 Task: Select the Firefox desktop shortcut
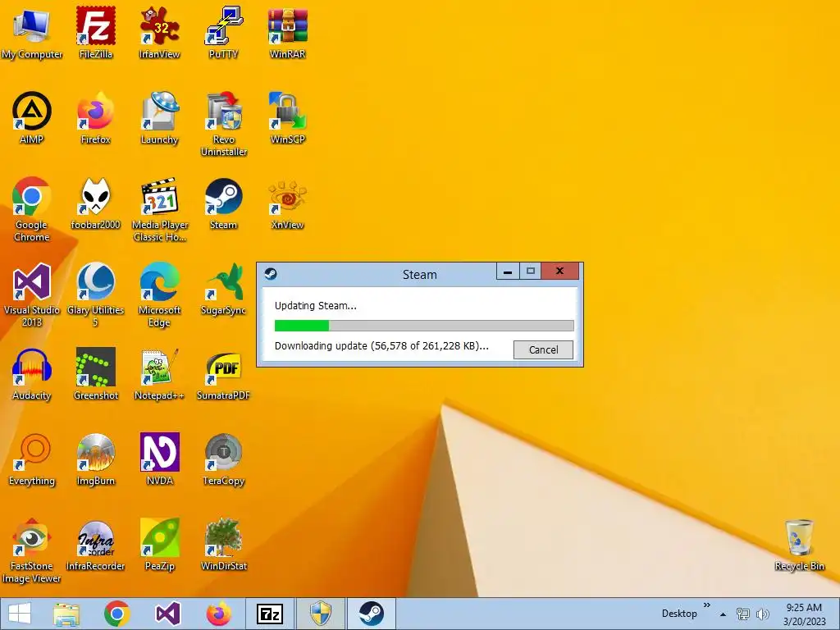click(95, 118)
